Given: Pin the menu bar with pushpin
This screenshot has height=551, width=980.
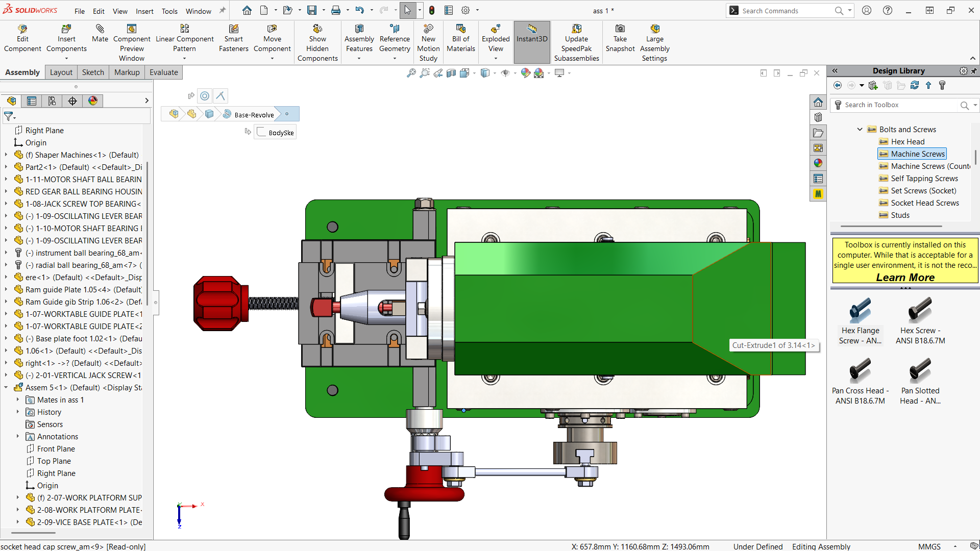Looking at the screenshot, I should (x=223, y=11).
